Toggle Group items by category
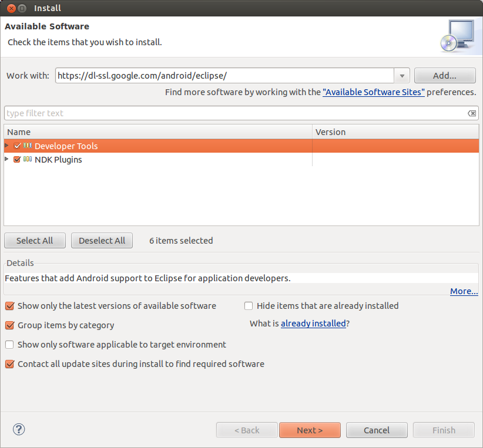 point(9,325)
